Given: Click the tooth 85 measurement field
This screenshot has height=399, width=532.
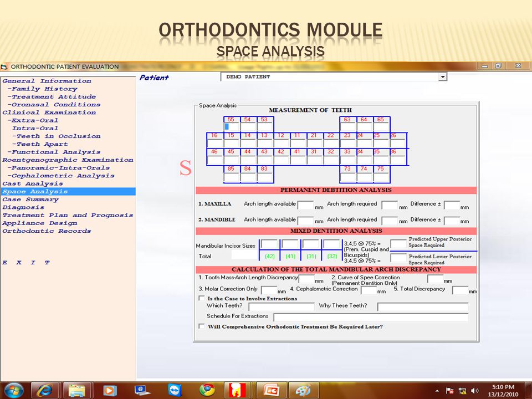Looking at the screenshot, I should point(232,177).
